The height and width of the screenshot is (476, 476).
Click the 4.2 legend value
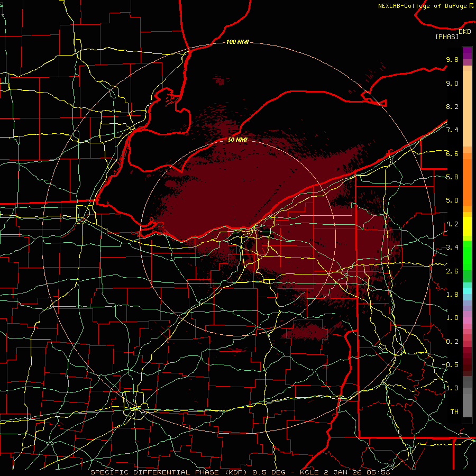tap(452, 224)
